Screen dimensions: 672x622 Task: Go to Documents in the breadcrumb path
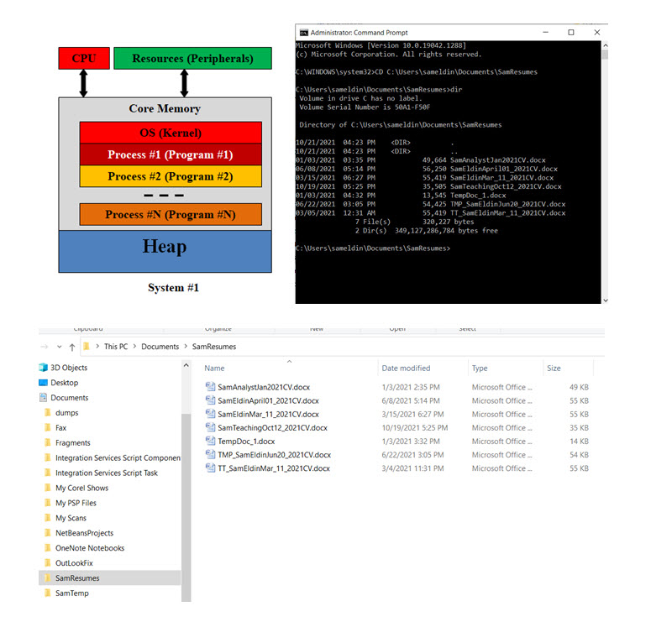[160, 347]
